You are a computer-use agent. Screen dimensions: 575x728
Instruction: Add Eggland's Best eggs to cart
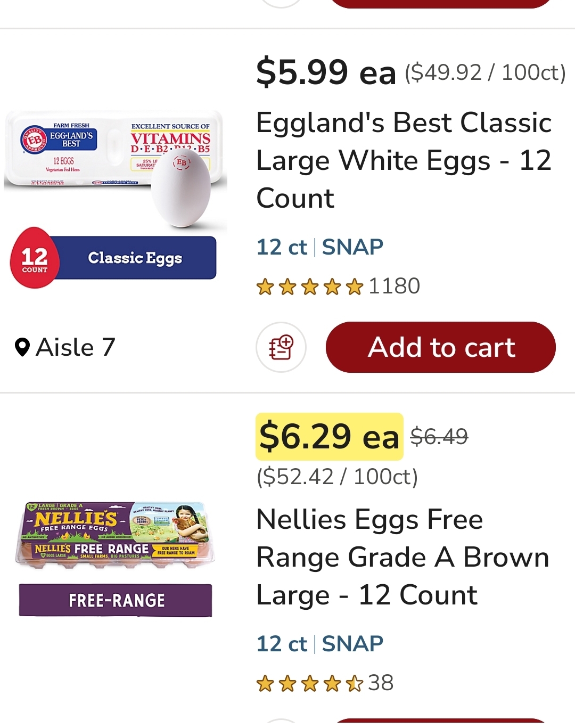click(x=440, y=347)
